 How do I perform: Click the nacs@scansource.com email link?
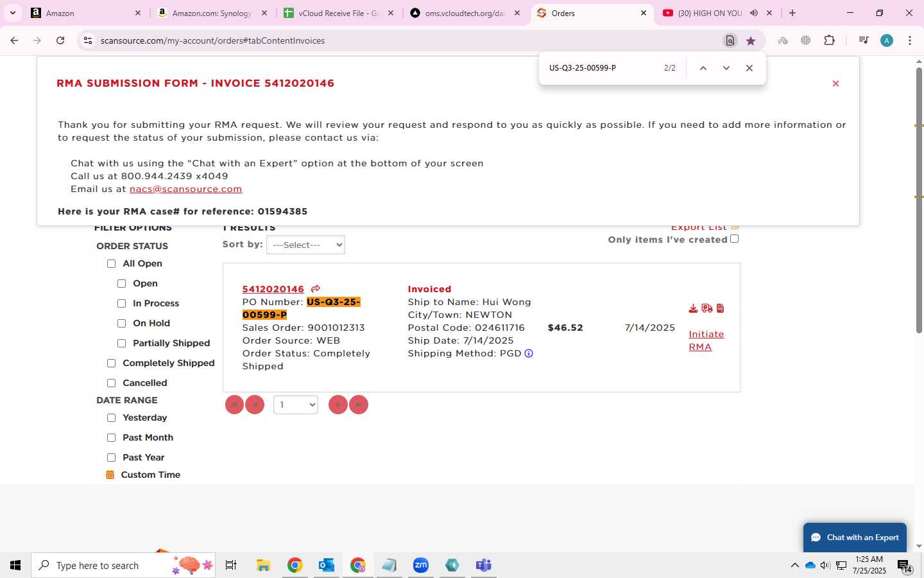click(x=185, y=189)
